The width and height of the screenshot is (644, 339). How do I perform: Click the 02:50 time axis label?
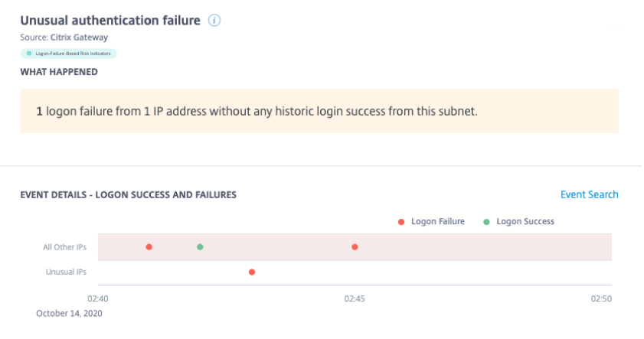[x=602, y=298]
